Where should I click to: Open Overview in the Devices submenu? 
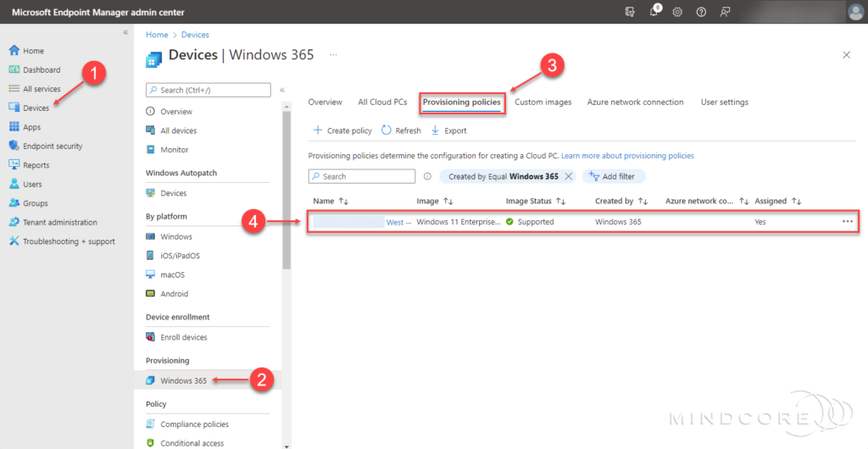point(176,111)
